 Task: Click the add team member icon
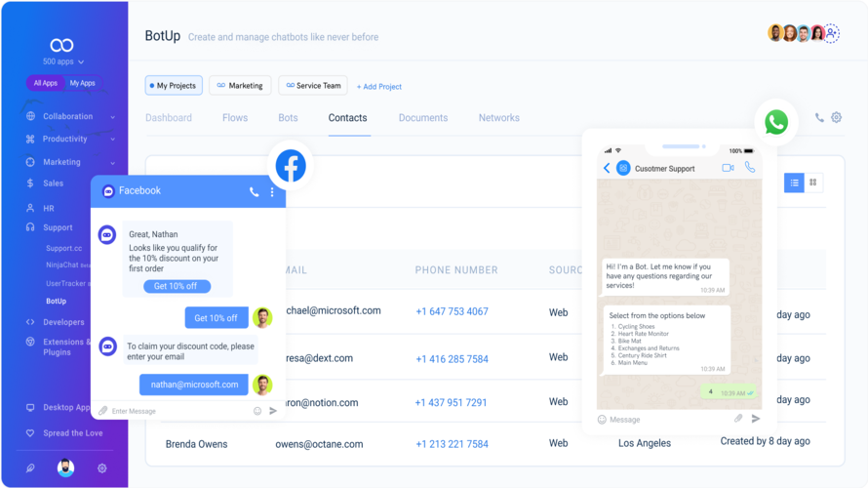831,33
